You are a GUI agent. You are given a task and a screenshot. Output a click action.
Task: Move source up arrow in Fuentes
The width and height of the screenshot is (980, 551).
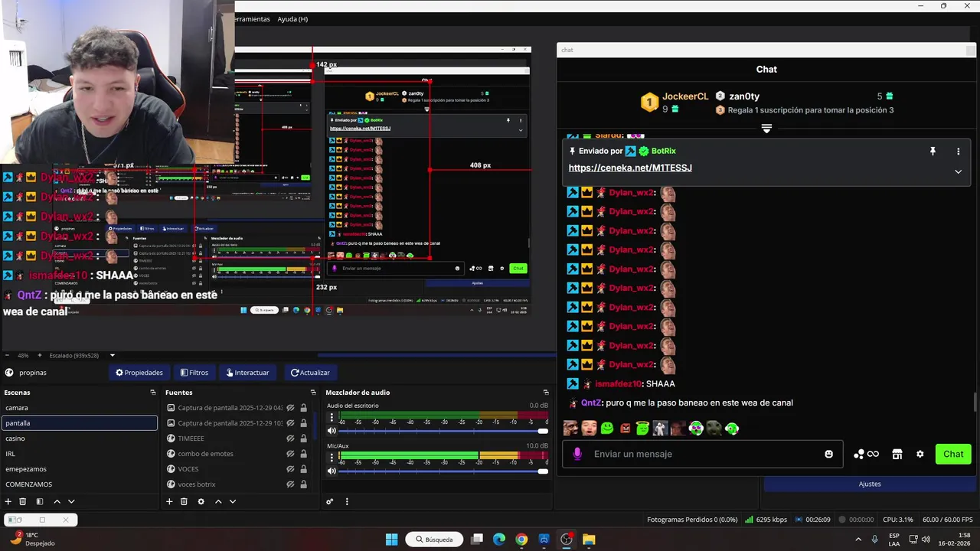(218, 501)
